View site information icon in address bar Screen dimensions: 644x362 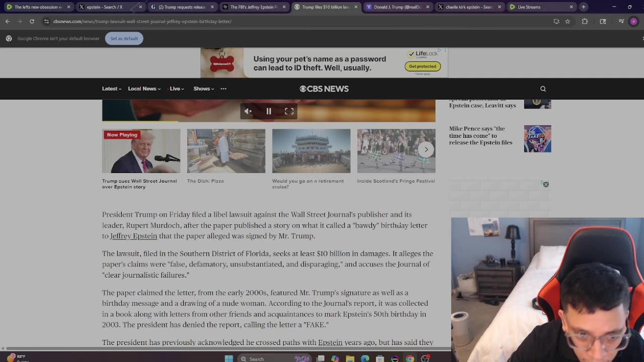coord(46,21)
